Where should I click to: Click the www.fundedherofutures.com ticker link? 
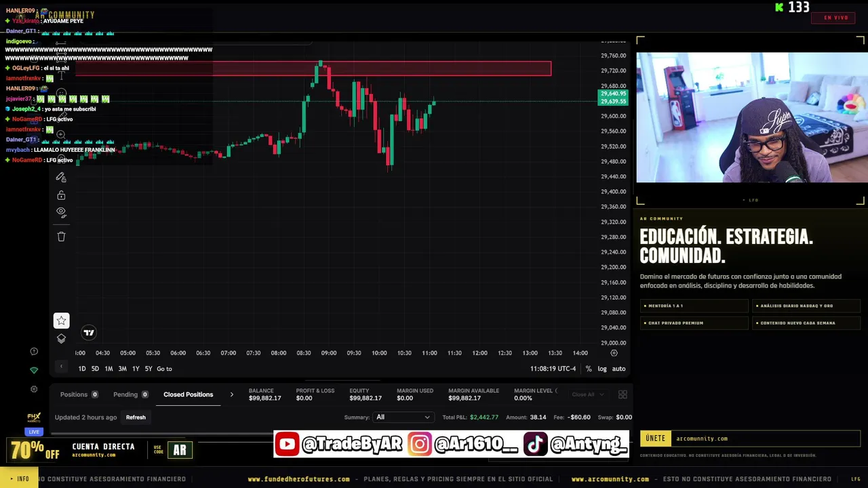[299, 479]
